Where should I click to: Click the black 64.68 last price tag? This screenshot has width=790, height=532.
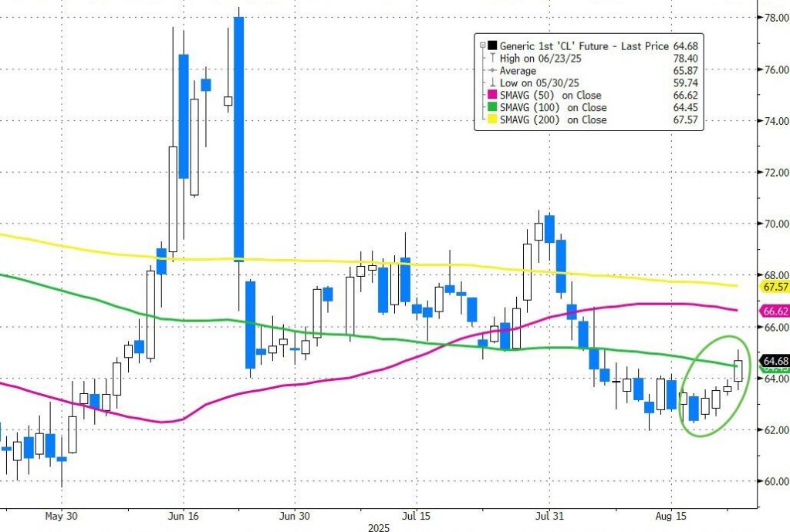click(x=773, y=360)
